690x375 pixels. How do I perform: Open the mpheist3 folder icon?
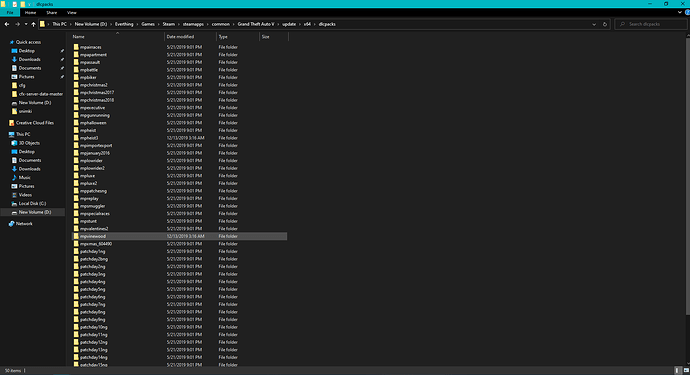click(76, 138)
